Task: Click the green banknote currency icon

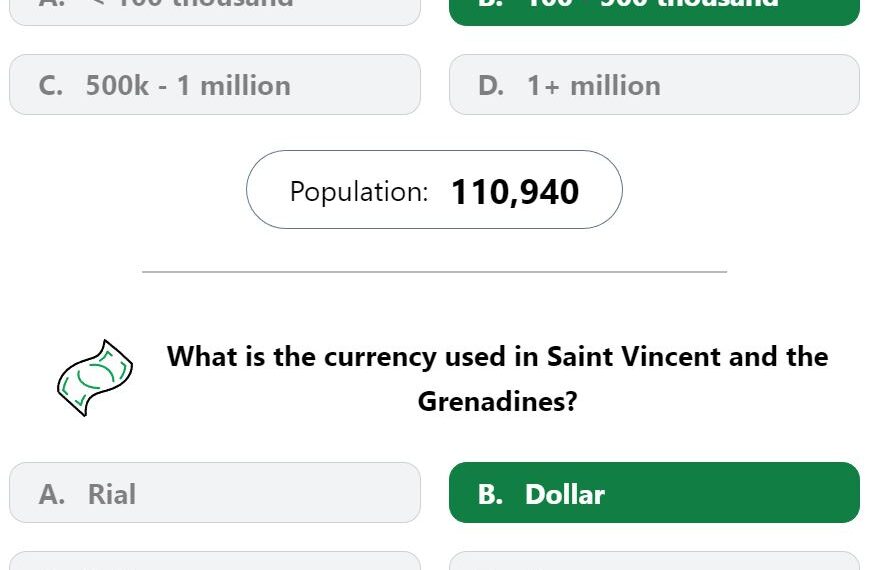Action: click(95, 378)
